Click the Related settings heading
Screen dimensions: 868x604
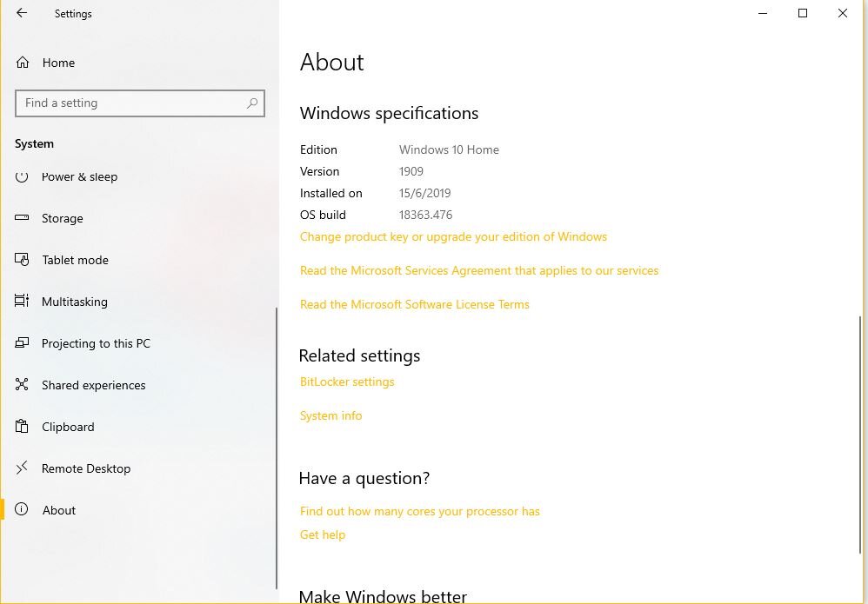pos(360,355)
